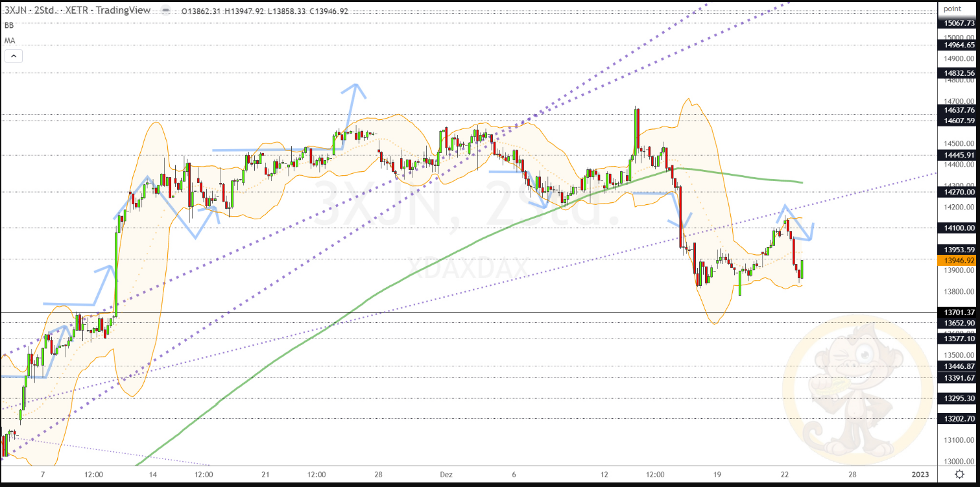980x487 pixels.
Task: Click the 14100.00 price level label
Action: click(x=959, y=228)
